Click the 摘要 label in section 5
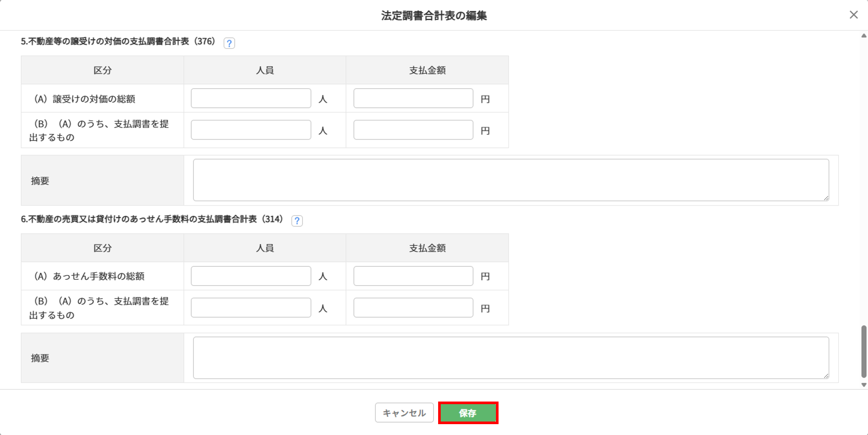The width and height of the screenshot is (868, 435). [40, 181]
